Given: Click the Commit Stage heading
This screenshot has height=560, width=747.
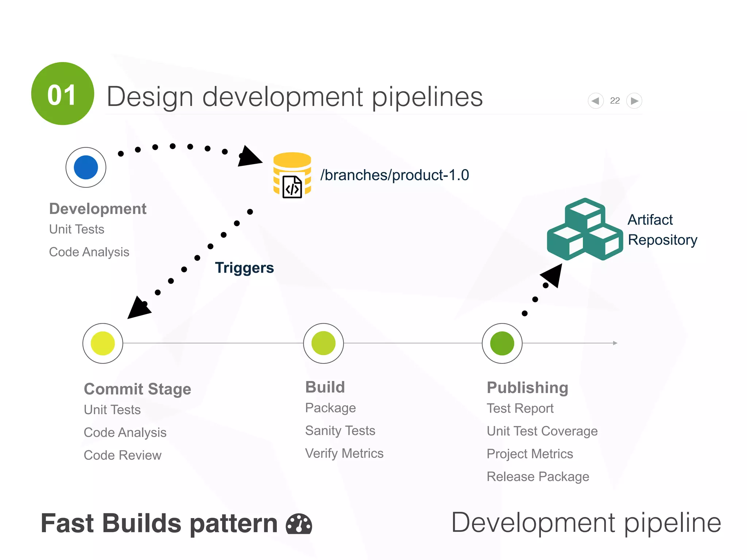Looking at the screenshot, I should coord(138,389).
